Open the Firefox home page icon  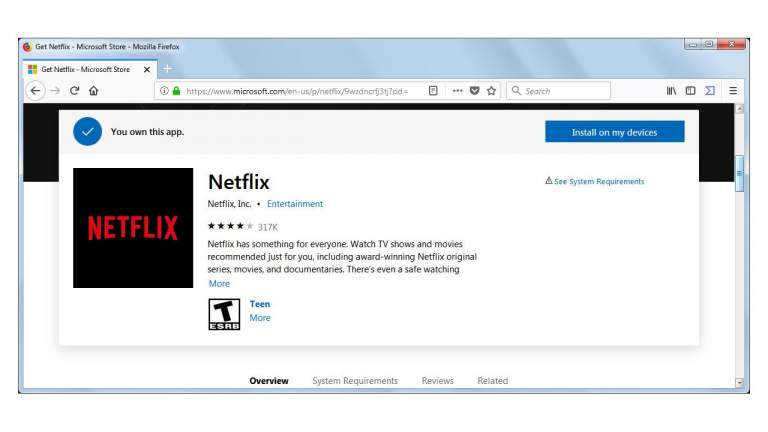click(x=94, y=91)
